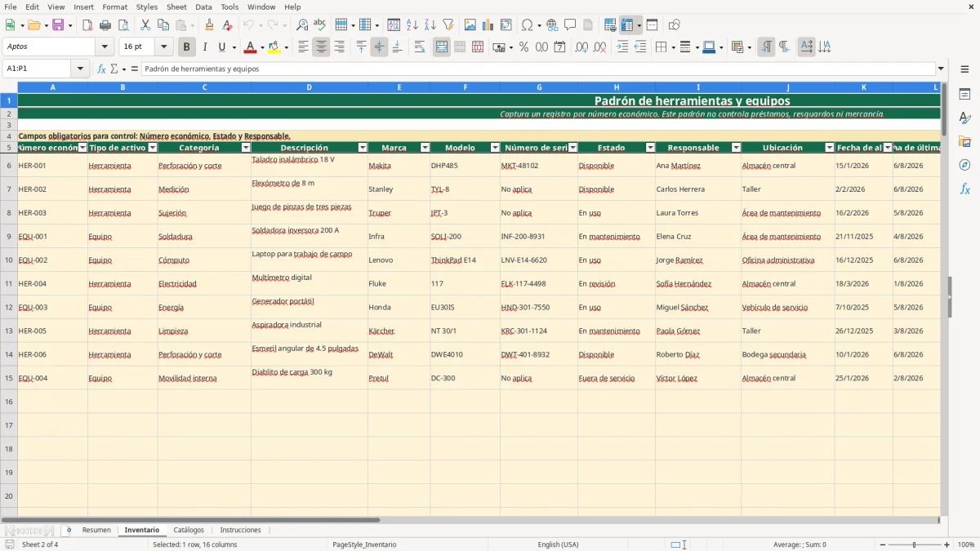Click Font Color red swatch
The image size is (980, 551).
tap(250, 47)
